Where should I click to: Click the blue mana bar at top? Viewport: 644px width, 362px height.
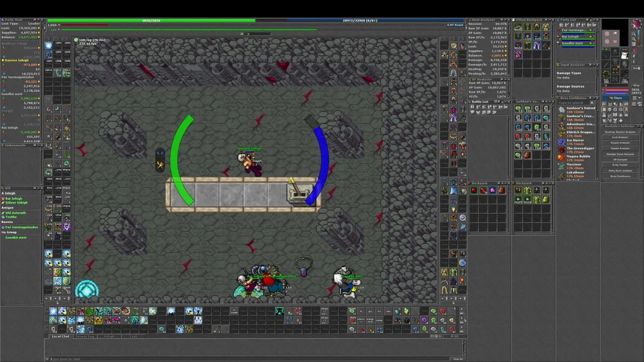coord(360,21)
